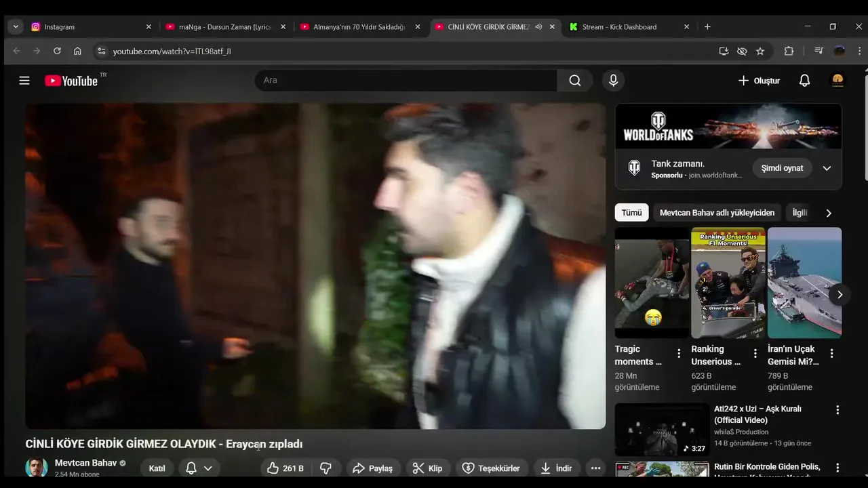
Task: Show more filter chips with arrow
Action: click(828, 213)
